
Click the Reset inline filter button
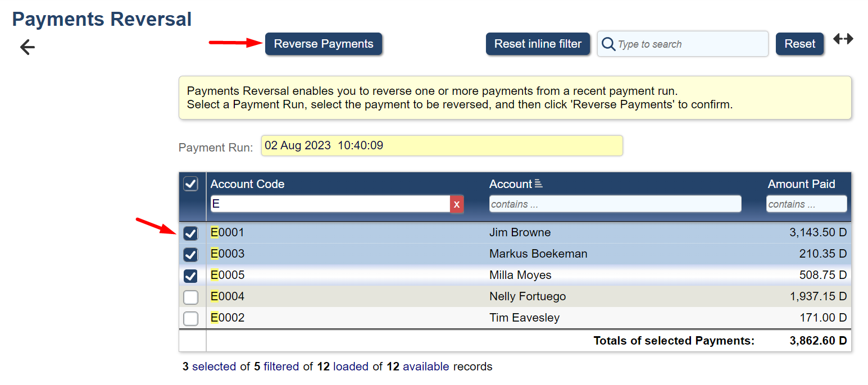538,44
